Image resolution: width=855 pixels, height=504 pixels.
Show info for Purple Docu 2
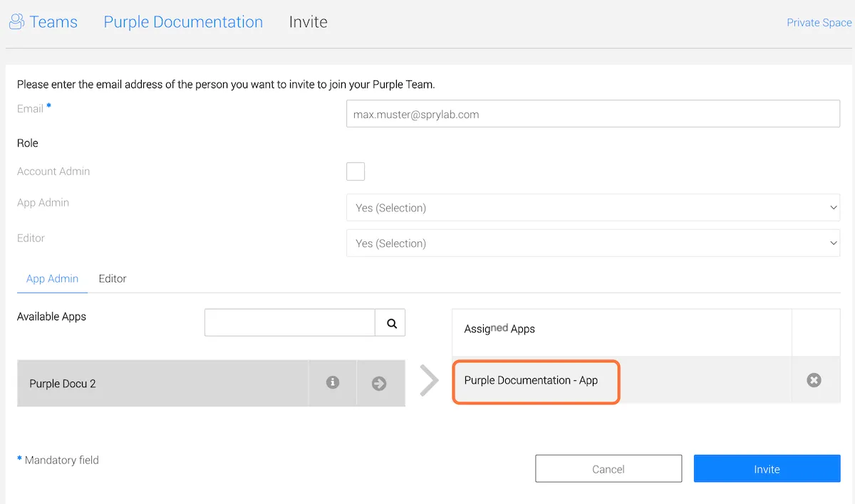pyautogui.click(x=332, y=383)
